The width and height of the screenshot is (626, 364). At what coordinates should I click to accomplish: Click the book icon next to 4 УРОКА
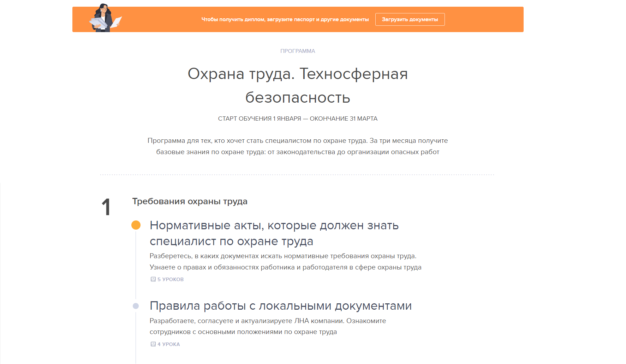point(153,344)
